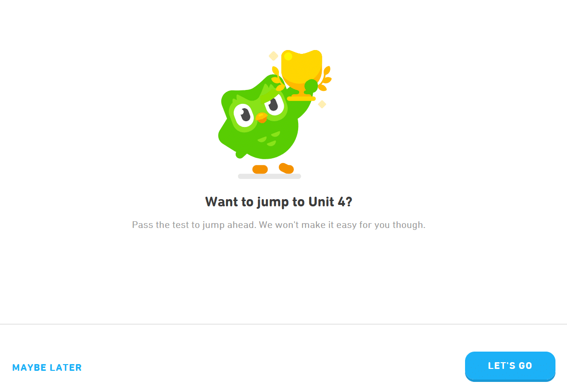Click the golden trophy cup
Viewport: 567px width, 392px height.
point(302,75)
